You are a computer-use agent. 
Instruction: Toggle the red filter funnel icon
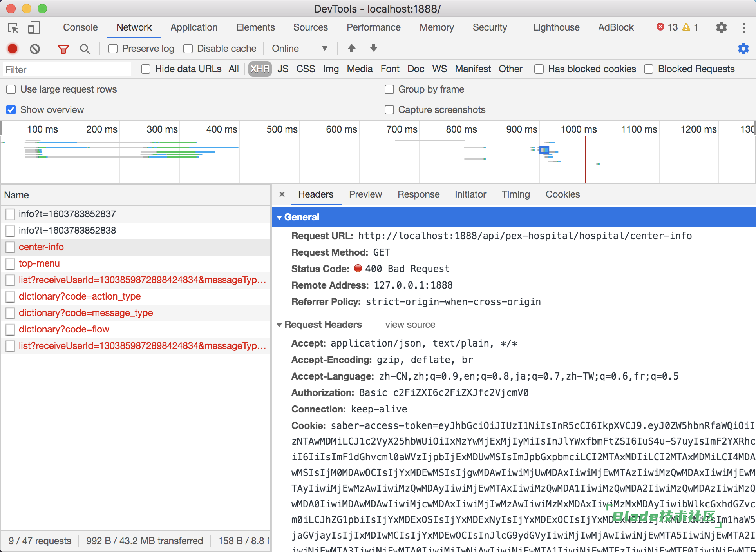(x=63, y=49)
